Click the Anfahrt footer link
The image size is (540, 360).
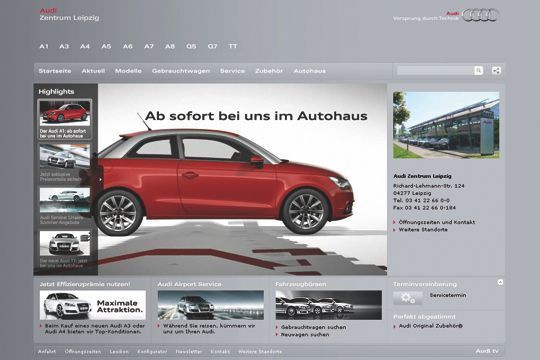47,352
